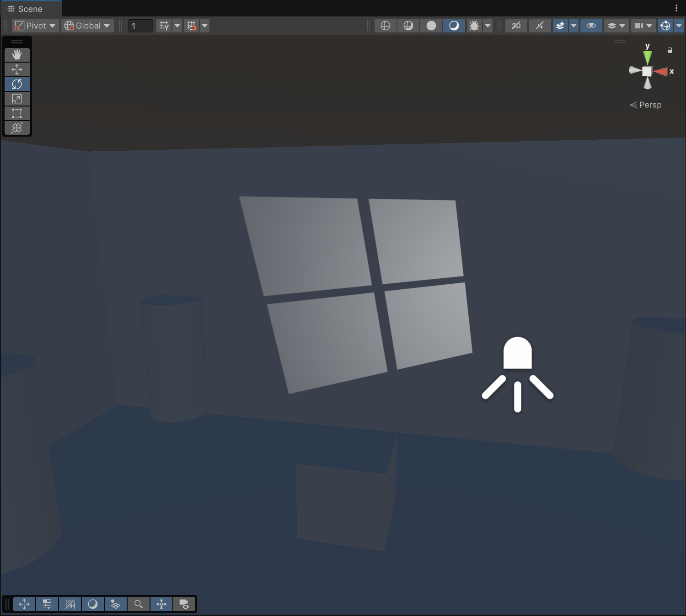
Task: Click the drag handle before the snap increment field
Action: pos(121,26)
